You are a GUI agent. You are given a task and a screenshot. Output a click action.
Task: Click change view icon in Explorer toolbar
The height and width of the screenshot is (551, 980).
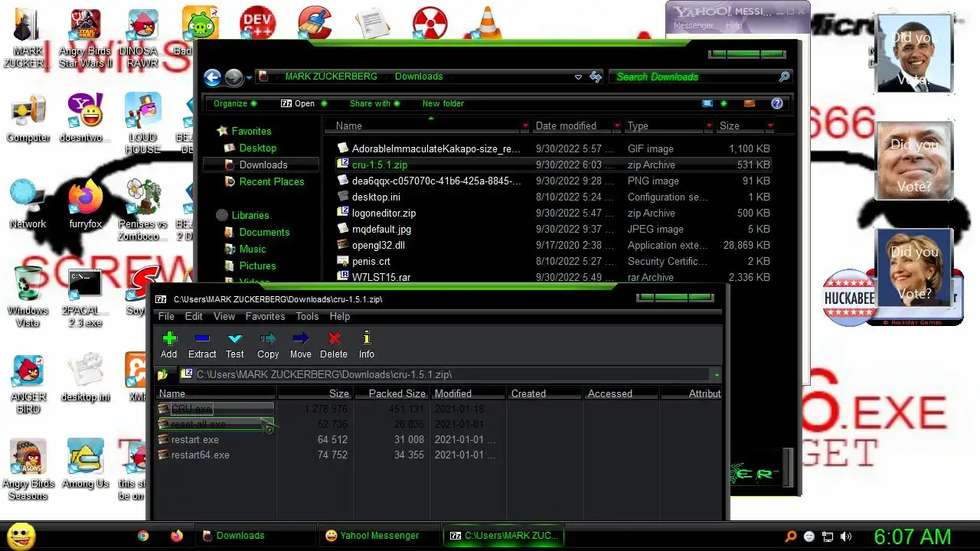pos(707,103)
